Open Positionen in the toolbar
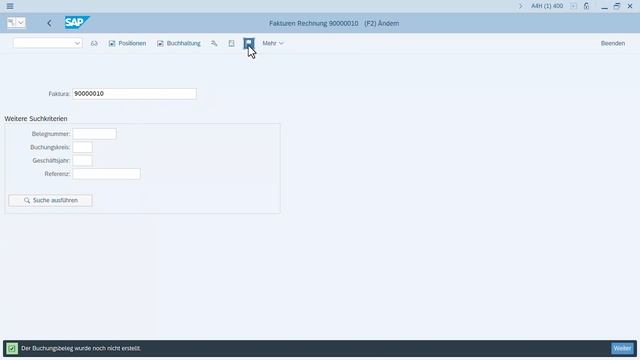The image size is (640, 360). (x=127, y=43)
